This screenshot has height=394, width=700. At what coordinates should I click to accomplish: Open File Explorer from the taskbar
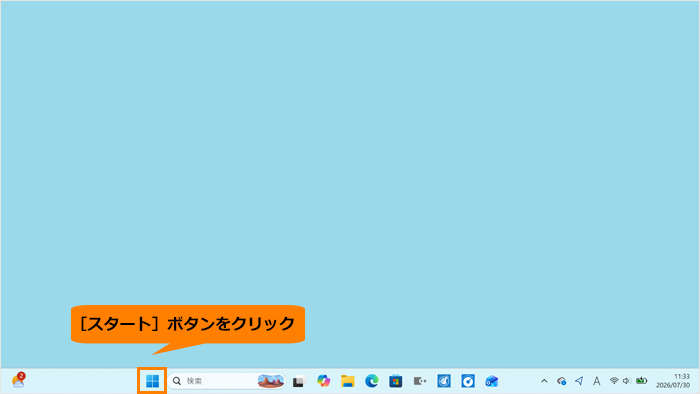click(347, 381)
